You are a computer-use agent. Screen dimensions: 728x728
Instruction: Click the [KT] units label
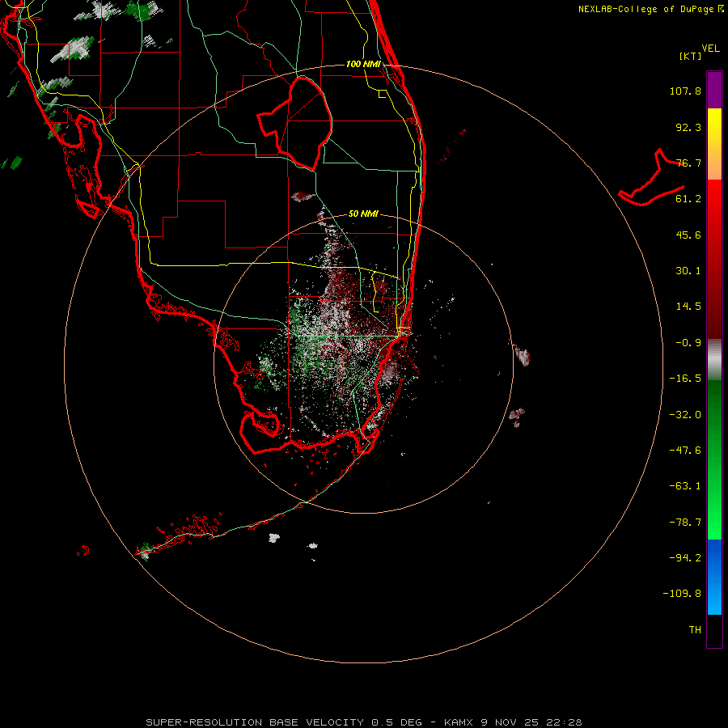pos(691,56)
